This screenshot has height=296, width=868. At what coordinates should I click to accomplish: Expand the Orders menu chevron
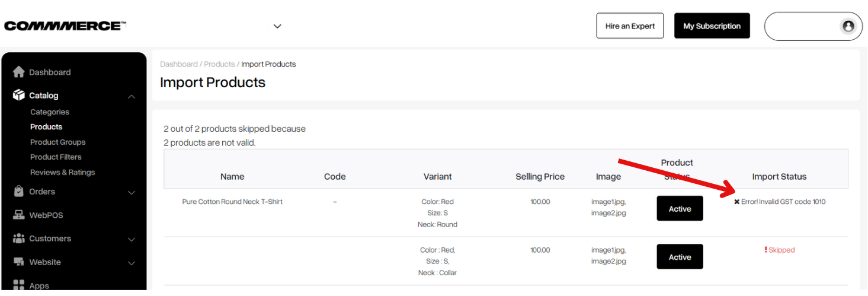[132, 192]
